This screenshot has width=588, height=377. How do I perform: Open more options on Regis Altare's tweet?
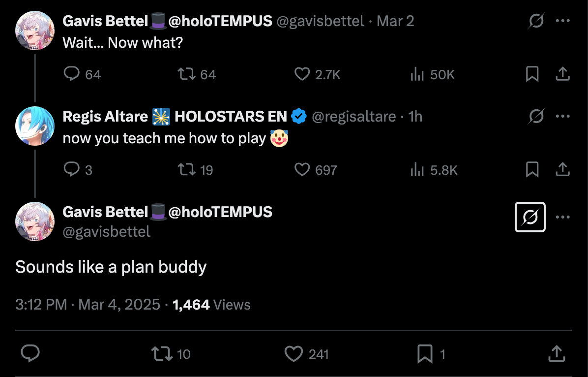pyautogui.click(x=562, y=117)
